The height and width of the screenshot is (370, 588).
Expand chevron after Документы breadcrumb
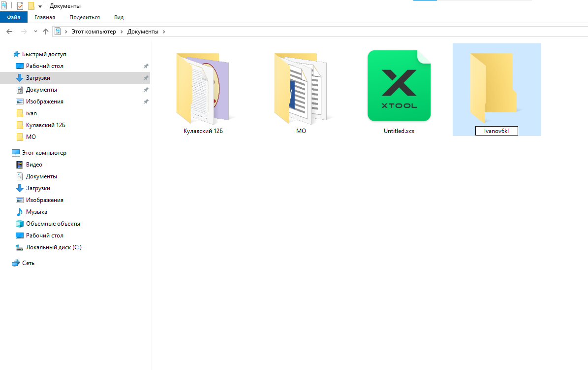[x=164, y=32]
